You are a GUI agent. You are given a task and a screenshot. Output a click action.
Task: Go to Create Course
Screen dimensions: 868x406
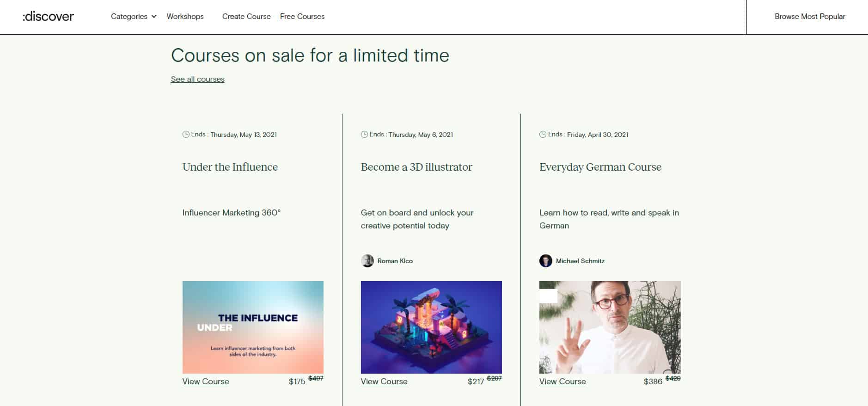tap(246, 17)
